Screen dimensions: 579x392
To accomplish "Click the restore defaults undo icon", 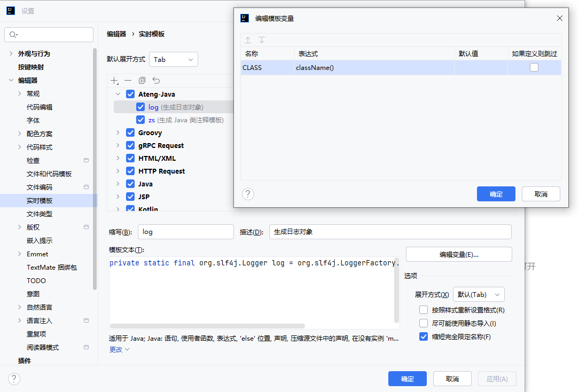I will tap(156, 81).
